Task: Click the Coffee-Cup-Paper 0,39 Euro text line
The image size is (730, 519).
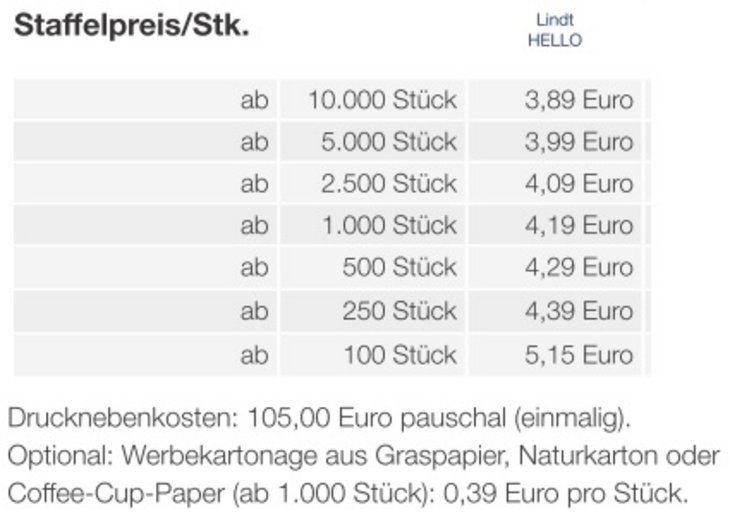Action: coord(347,493)
